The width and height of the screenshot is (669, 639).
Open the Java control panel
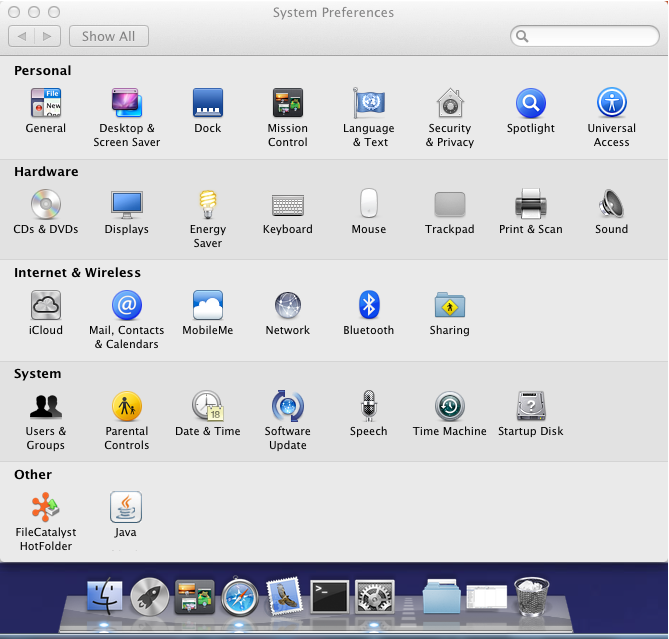tap(126, 508)
